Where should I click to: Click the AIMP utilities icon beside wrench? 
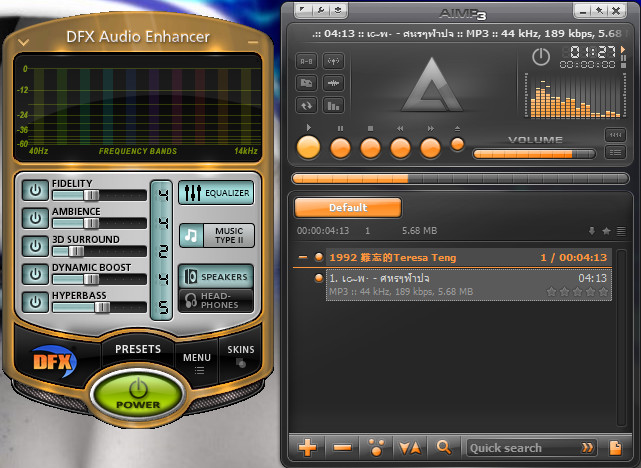pyautogui.click(x=338, y=10)
